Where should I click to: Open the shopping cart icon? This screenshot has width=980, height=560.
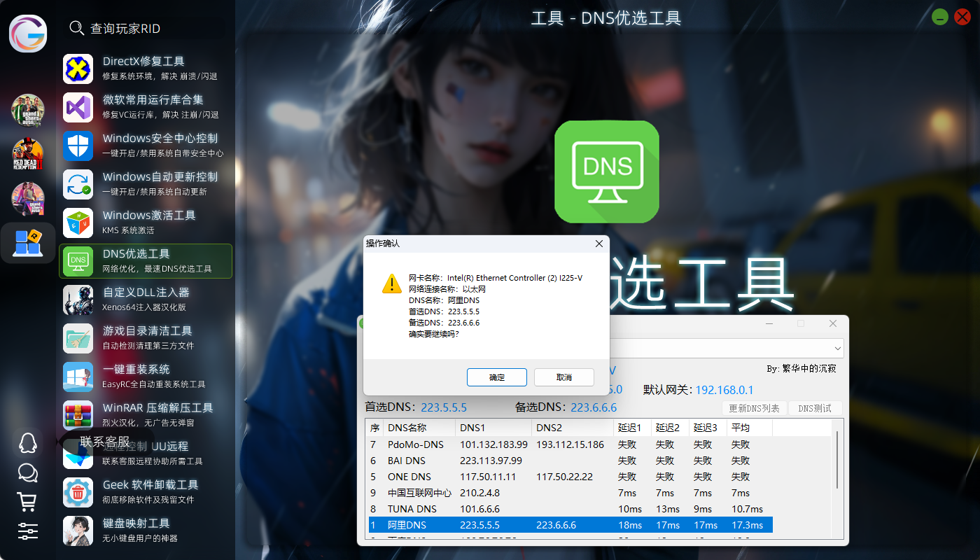(x=27, y=501)
